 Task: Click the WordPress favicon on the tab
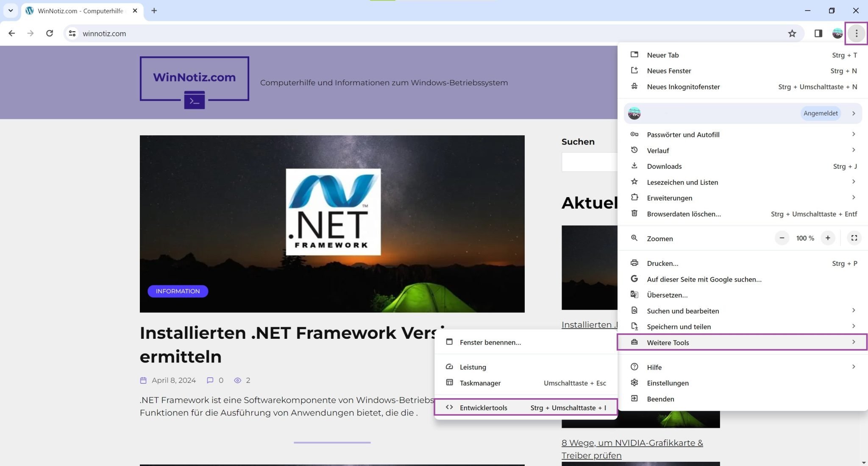(30, 11)
